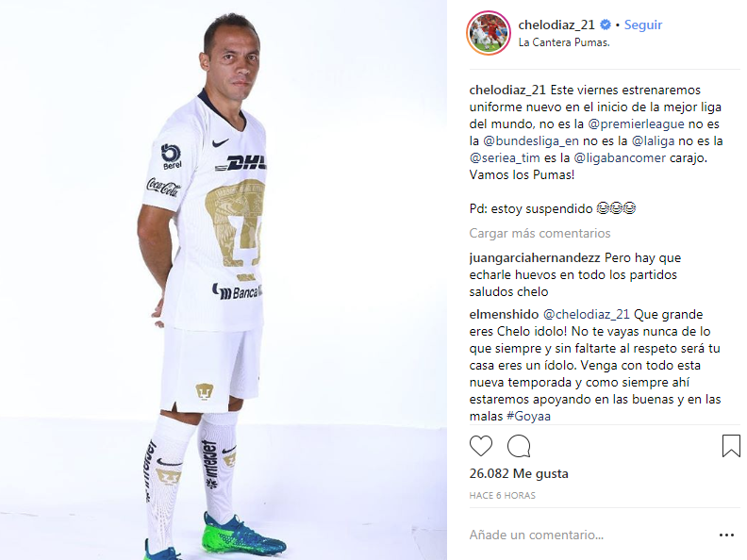
Task: Click the chelodiaz_21 username in header
Action: coord(556,25)
